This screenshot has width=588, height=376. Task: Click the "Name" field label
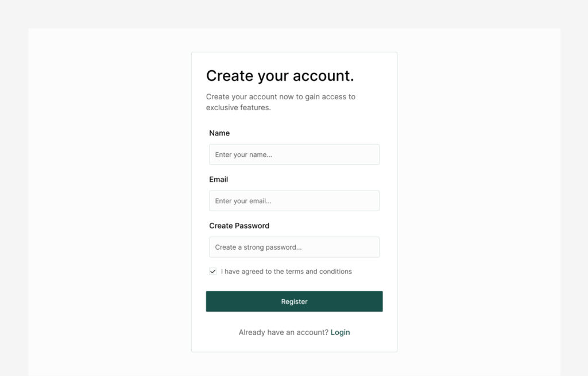[219, 133]
